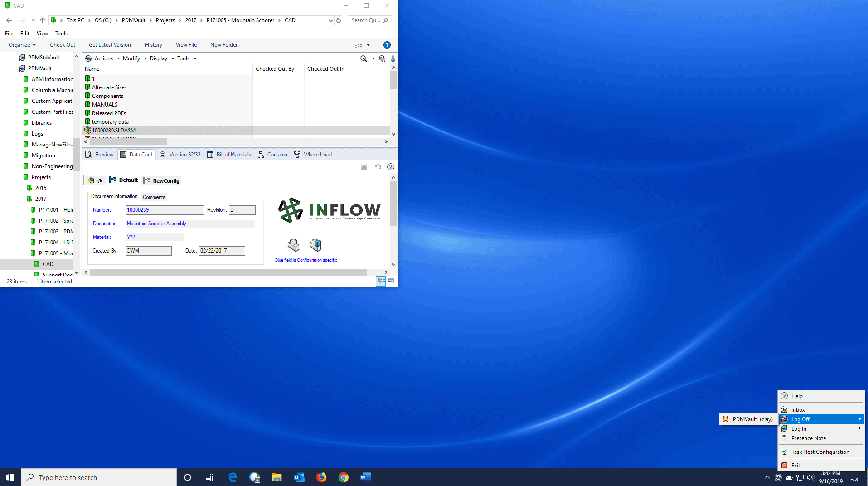Image resolution: width=868 pixels, height=486 pixels.
Task: Click the View File button
Action: (186, 45)
